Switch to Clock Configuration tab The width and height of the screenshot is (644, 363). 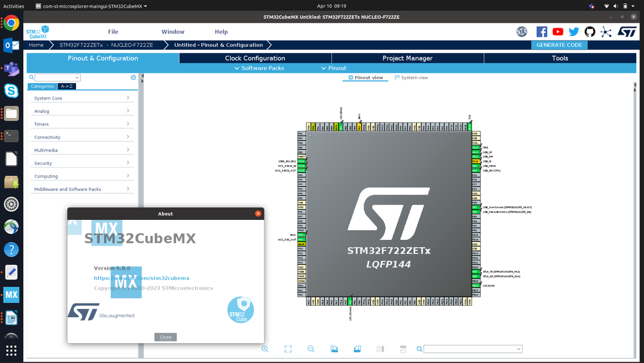click(255, 58)
